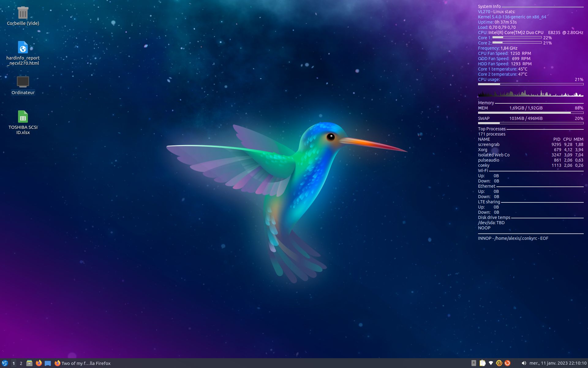Open the clipboard manager tray icon
The height and width of the screenshot is (368, 588).
(482, 363)
